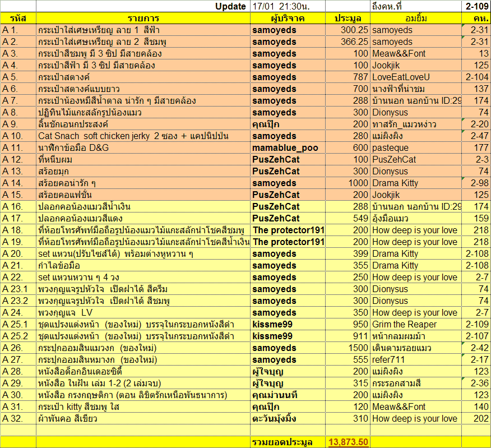The image size is (491, 448).
Task: Click the "นาฬิกาข้อมือ D&G" item cell
Action: (143, 147)
